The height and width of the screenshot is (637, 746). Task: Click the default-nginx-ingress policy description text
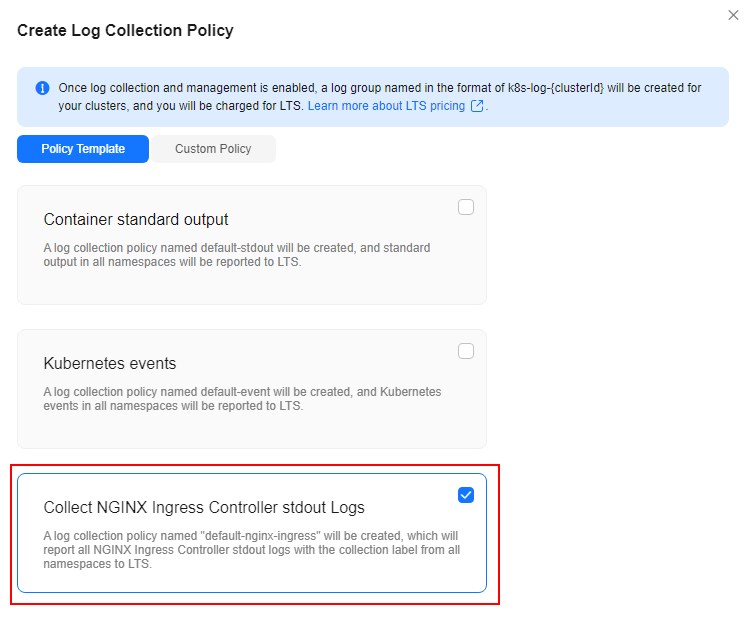(x=252, y=550)
